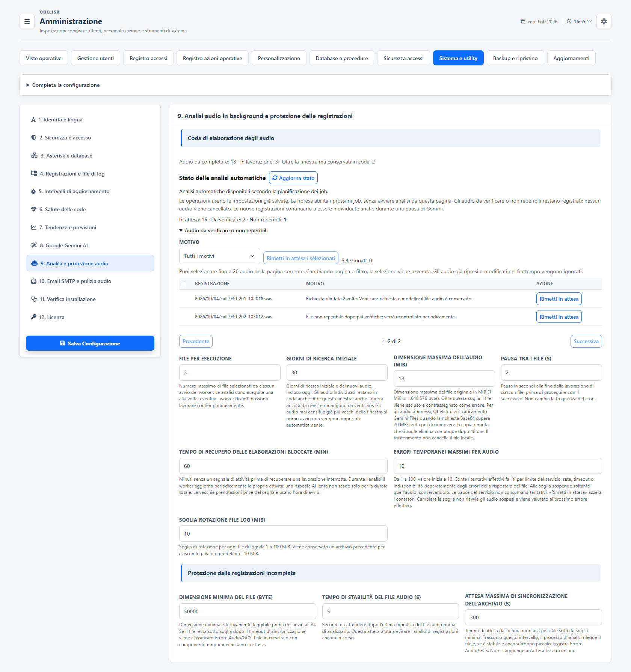Switch to the Viste operative tab

44,58
